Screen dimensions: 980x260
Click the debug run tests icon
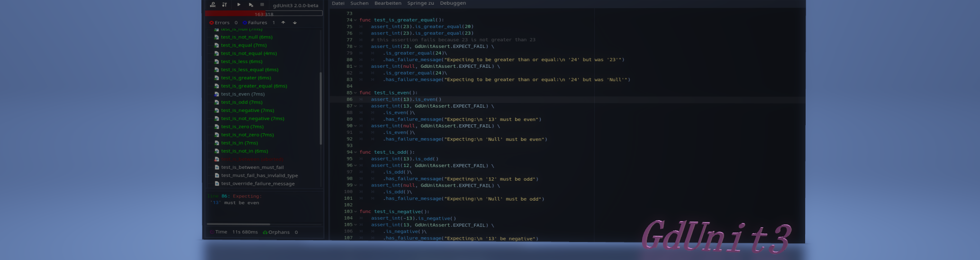click(251, 5)
